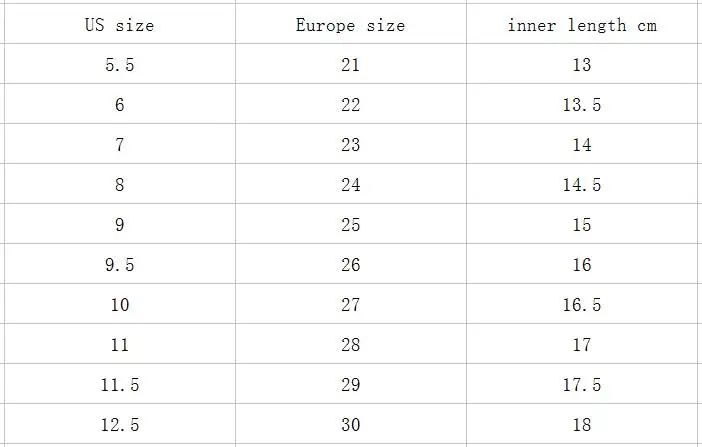Select Europe size cell with value 28
The image size is (702, 447).
pos(350,345)
